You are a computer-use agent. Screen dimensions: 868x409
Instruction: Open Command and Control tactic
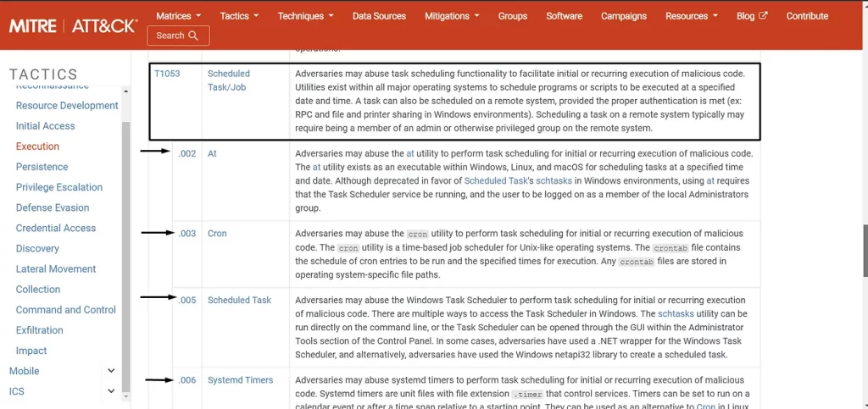[x=66, y=310]
